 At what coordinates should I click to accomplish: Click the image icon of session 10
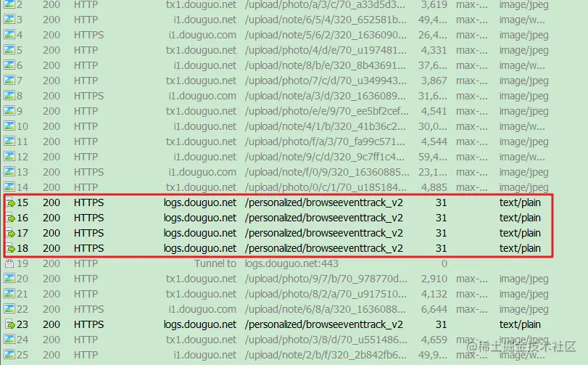tap(9, 126)
